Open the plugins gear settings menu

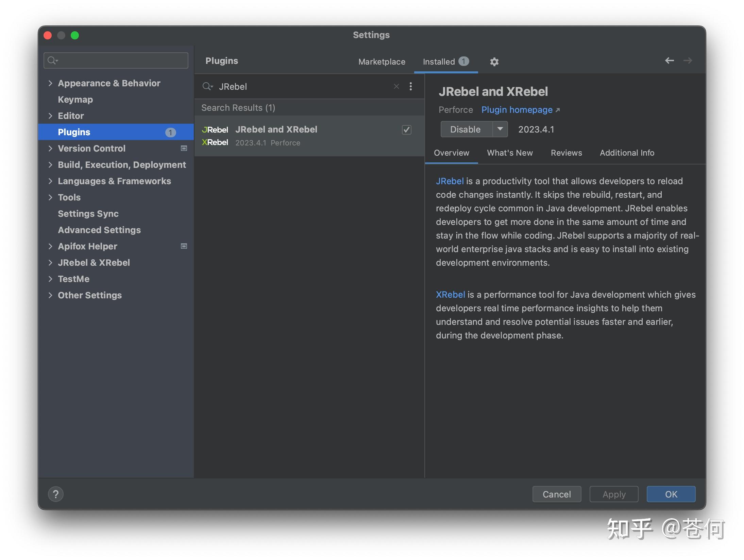494,62
